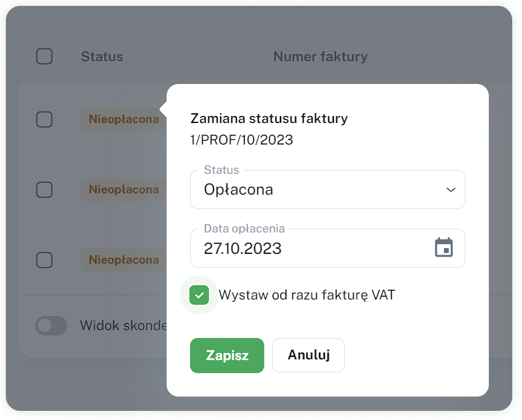Check the first invoice row checkbox
The height and width of the screenshot is (420, 522).
pyautogui.click(x=44, y=119)
